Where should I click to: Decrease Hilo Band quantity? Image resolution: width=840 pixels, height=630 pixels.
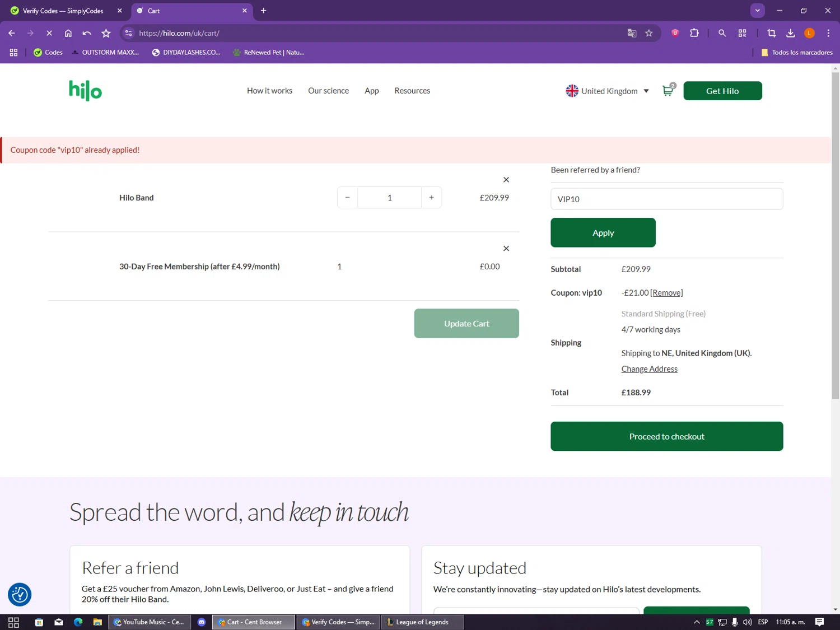click(347, 198)
